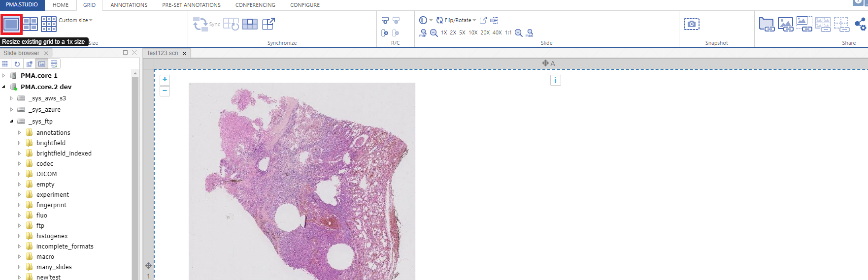Zoom slide to maximum magnification
The width and height of the screenshot is (868, 280).
click(x=530, y=33)
